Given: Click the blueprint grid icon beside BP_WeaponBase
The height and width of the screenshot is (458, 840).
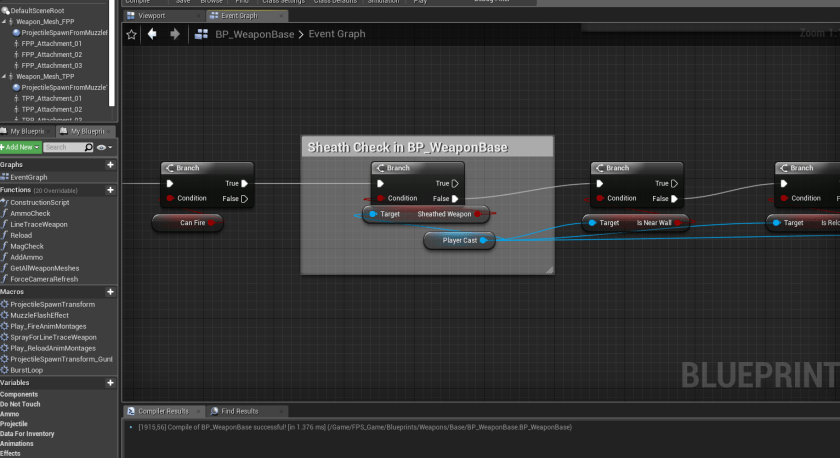Looking at the screenshot, I should (x=202, y=34).
